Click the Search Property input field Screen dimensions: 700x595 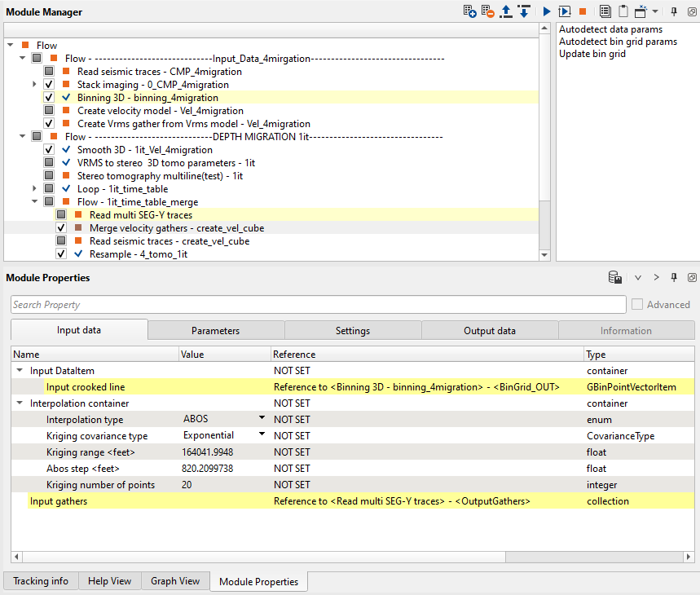[x=318, y=305]
